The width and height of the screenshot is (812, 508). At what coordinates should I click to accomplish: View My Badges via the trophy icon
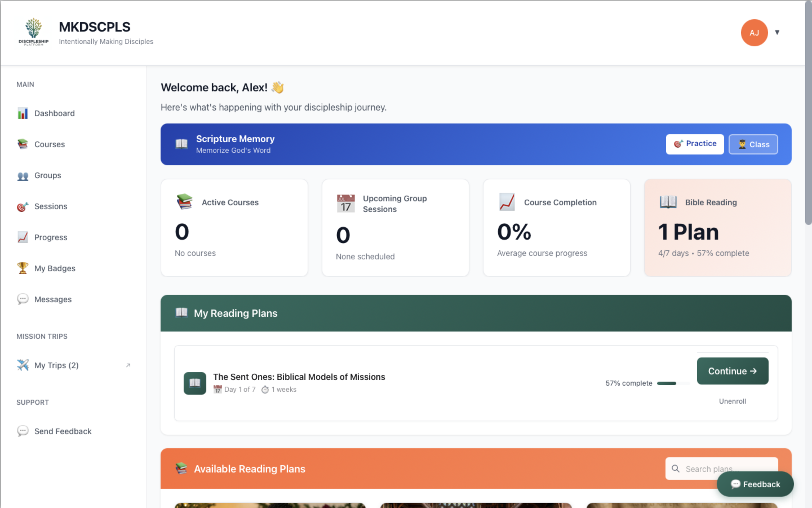[55, 268]
